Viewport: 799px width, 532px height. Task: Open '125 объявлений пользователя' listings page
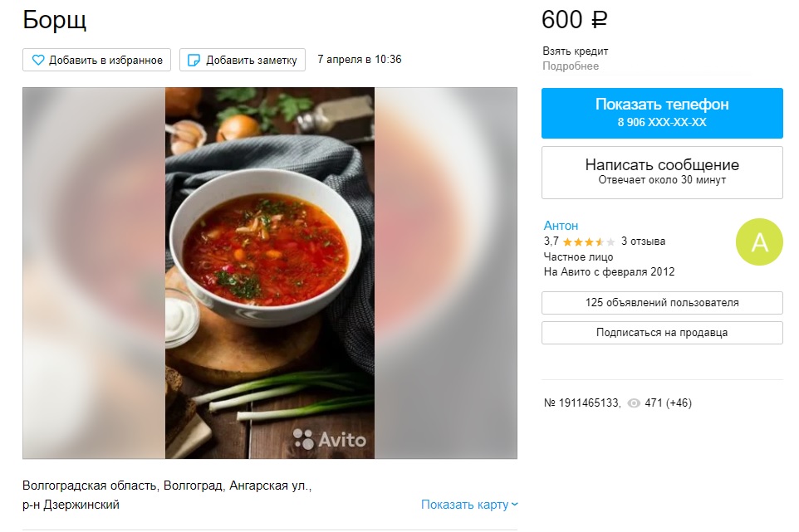(661, 302)
